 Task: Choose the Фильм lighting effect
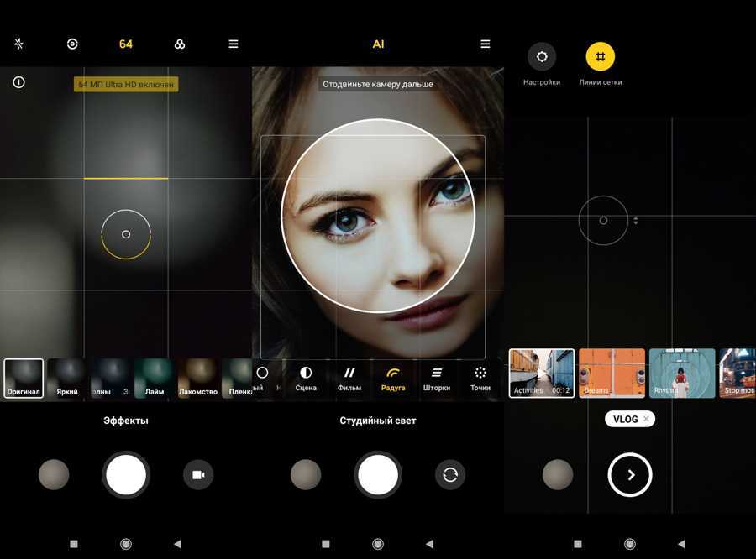coord(349,377)
